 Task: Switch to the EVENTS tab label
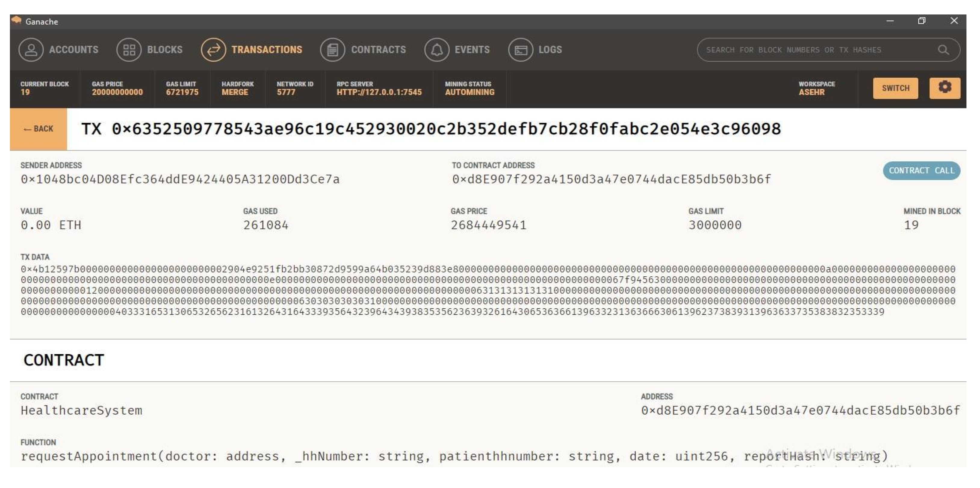pos(472,50)
